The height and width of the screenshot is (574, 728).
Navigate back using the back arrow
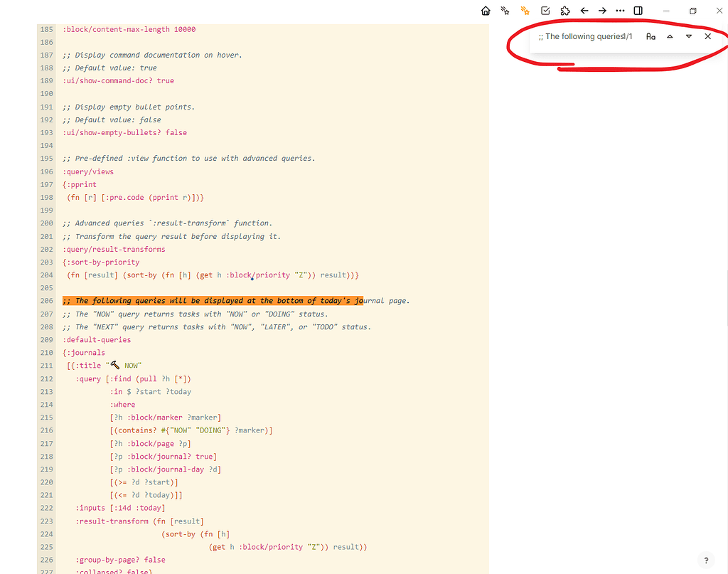click(x=584, y=11)
